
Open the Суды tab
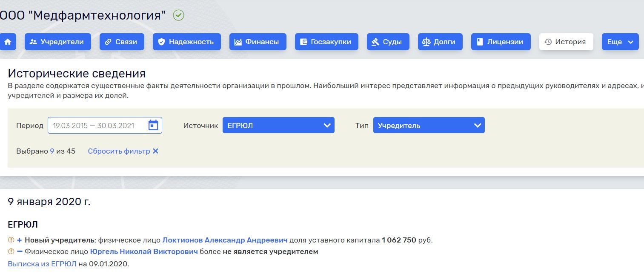388,42
